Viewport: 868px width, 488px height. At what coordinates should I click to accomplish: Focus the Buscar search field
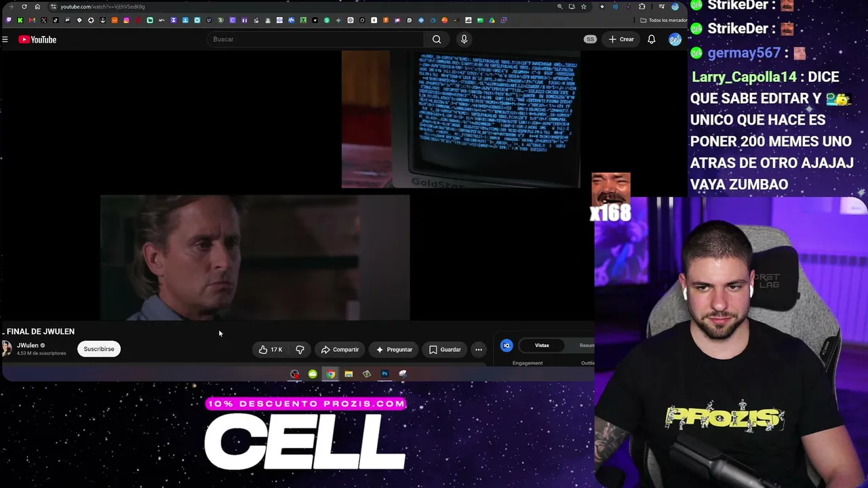coord(315,39)
